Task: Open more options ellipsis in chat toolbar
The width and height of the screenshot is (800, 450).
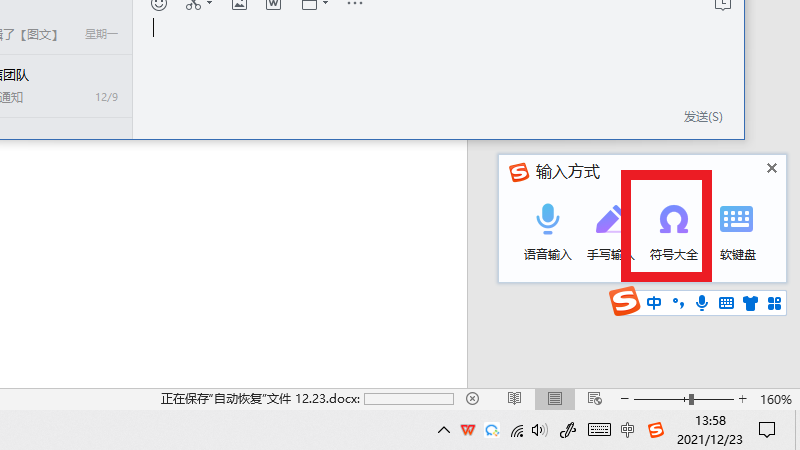Action: [355, 5]
